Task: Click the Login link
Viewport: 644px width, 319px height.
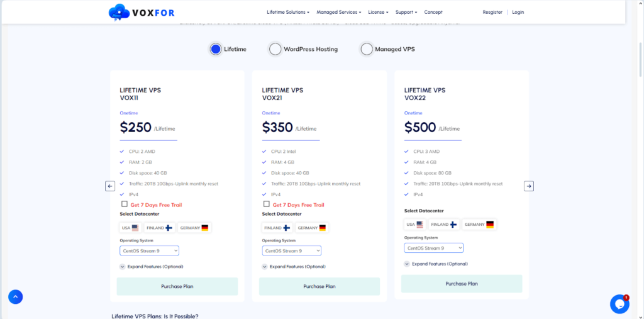Action: tap(518, 13)
